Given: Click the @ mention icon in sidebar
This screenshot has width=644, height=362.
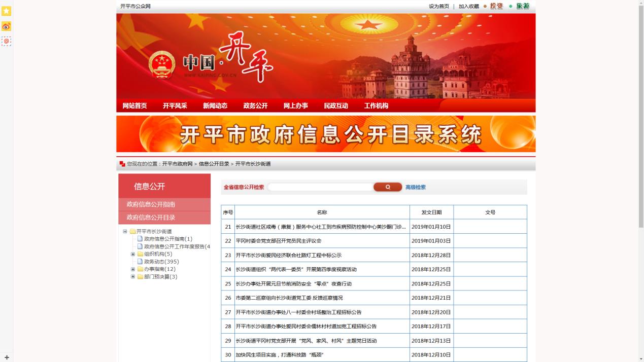Looking at the screenshot, I should point(6,41).
